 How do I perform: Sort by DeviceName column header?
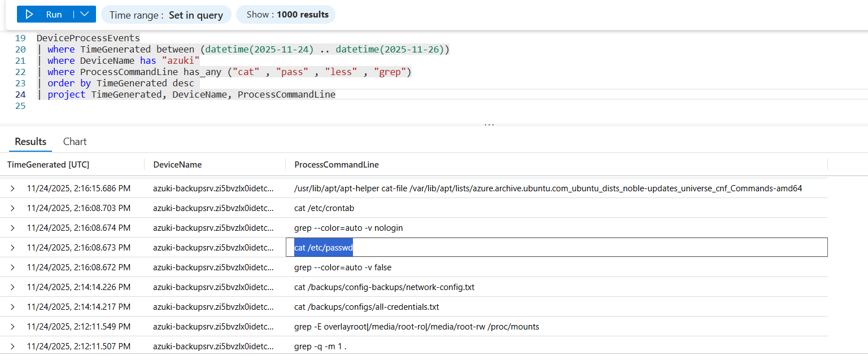coord(177,165)
